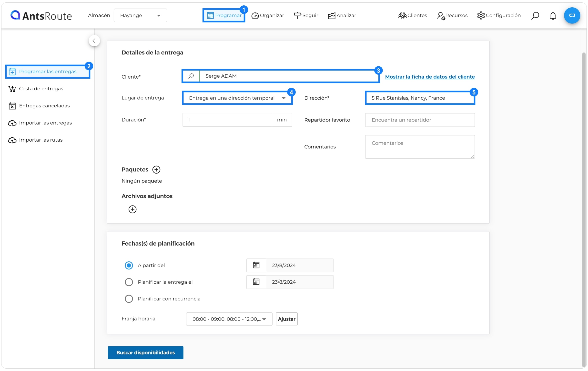Screen dimensions: 588x371
Task: Click the Seguir signpost icon
Action: pos(297,15)
